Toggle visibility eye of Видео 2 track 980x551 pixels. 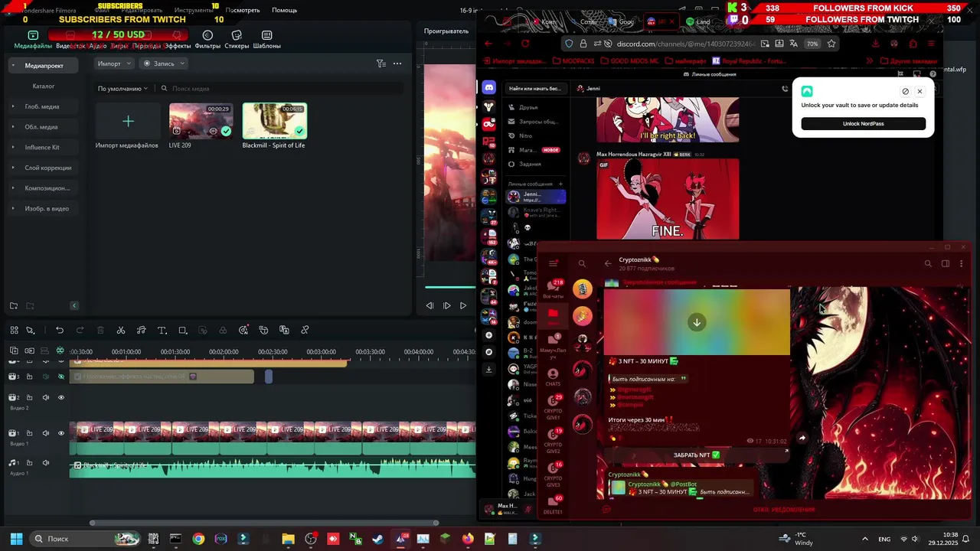(x=61, y=397)
